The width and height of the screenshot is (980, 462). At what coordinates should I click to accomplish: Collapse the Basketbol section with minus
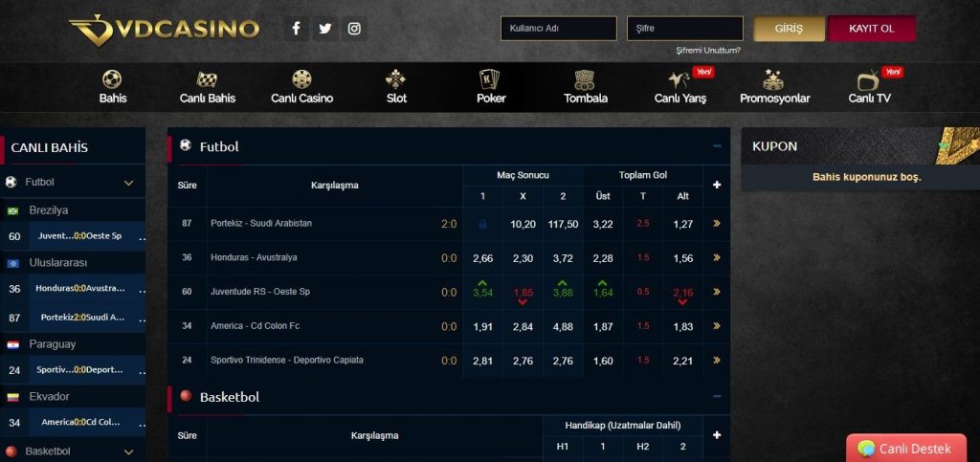tap(717, 396)
